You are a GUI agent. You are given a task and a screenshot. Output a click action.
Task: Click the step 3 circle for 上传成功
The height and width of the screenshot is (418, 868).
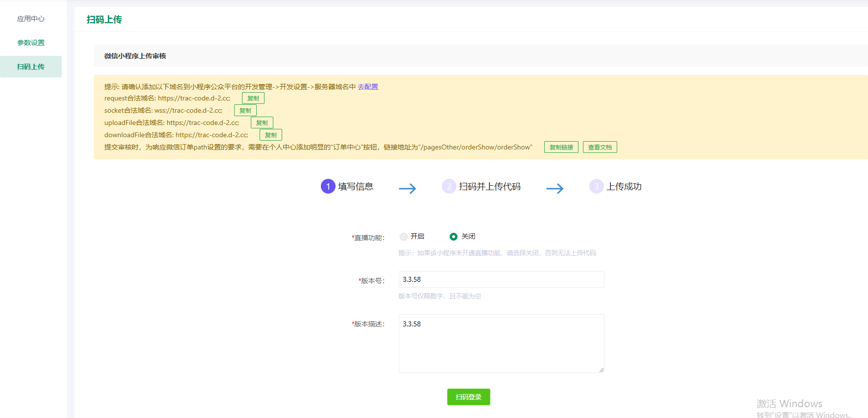point(596,186)
